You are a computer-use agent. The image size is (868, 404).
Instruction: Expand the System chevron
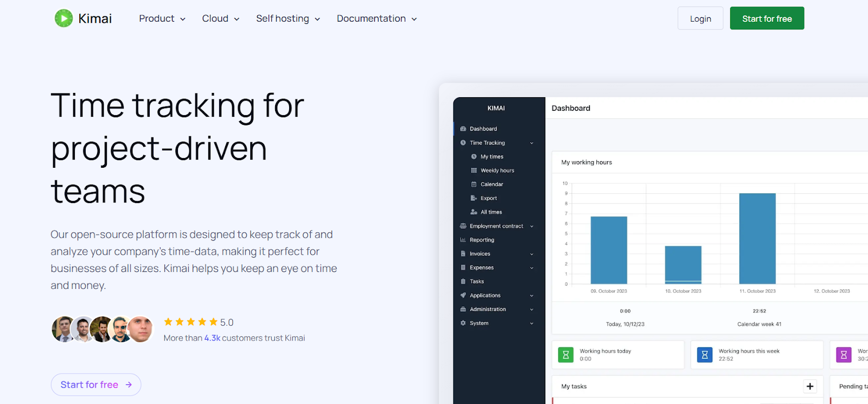532,324
